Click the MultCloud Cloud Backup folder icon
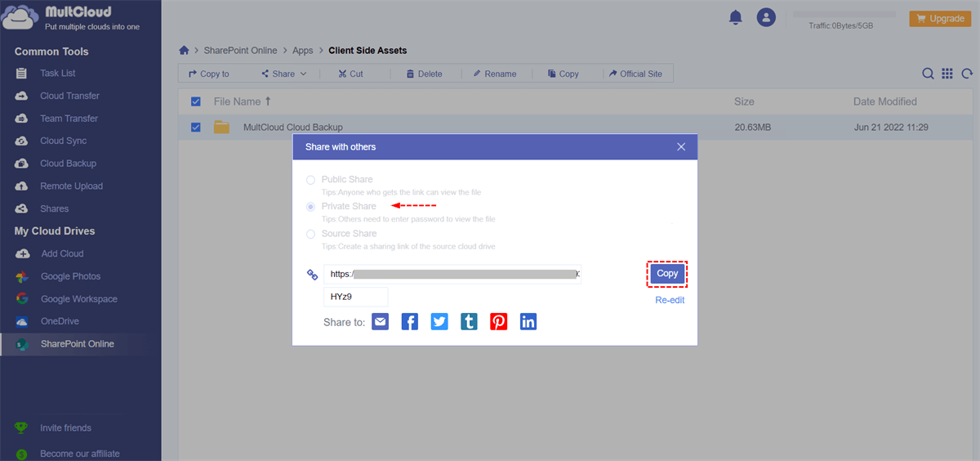This screenshot has height=461, width=980. (x=221, y=127)
